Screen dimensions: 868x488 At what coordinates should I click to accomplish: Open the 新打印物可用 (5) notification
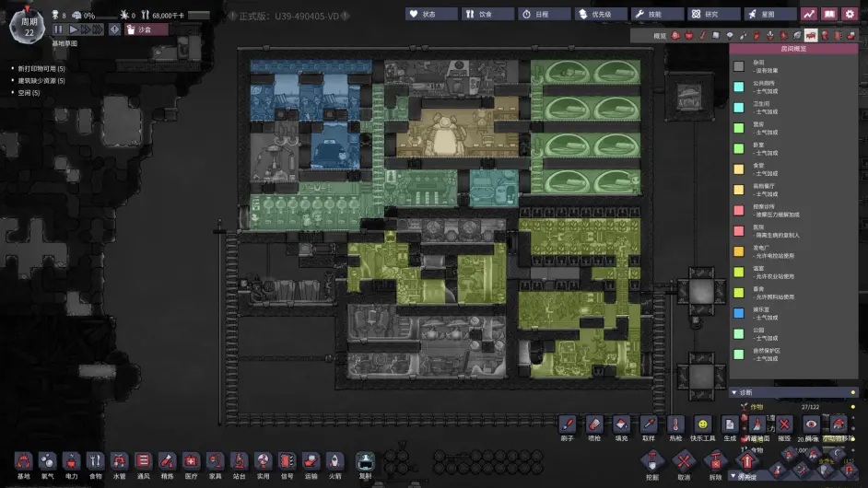pos(41,69)
